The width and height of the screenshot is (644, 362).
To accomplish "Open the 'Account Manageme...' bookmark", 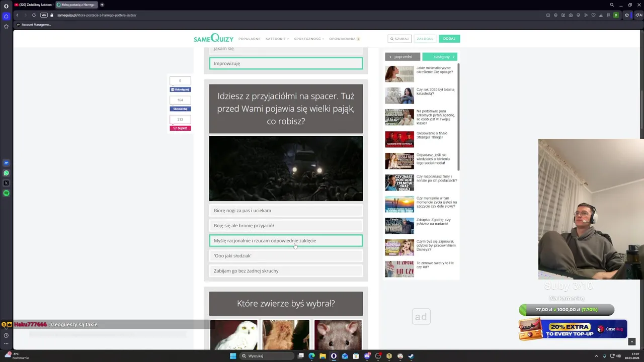I will point(34,25).
